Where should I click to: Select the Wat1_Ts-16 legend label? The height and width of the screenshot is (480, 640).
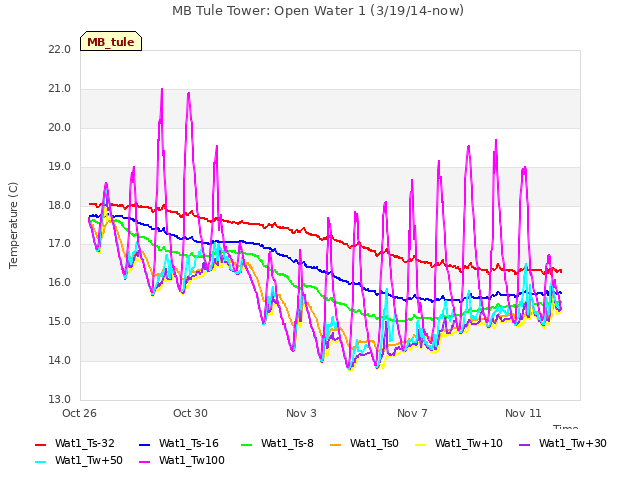[x=189, y=443]
